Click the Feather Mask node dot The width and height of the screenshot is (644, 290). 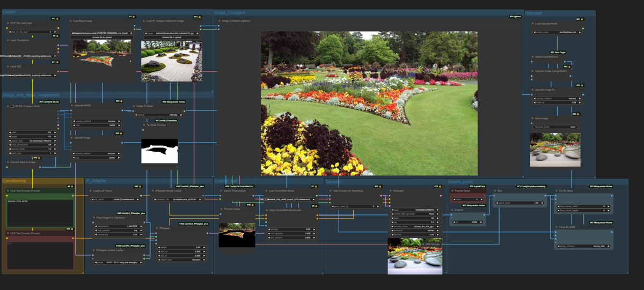[x=452, y=191]
